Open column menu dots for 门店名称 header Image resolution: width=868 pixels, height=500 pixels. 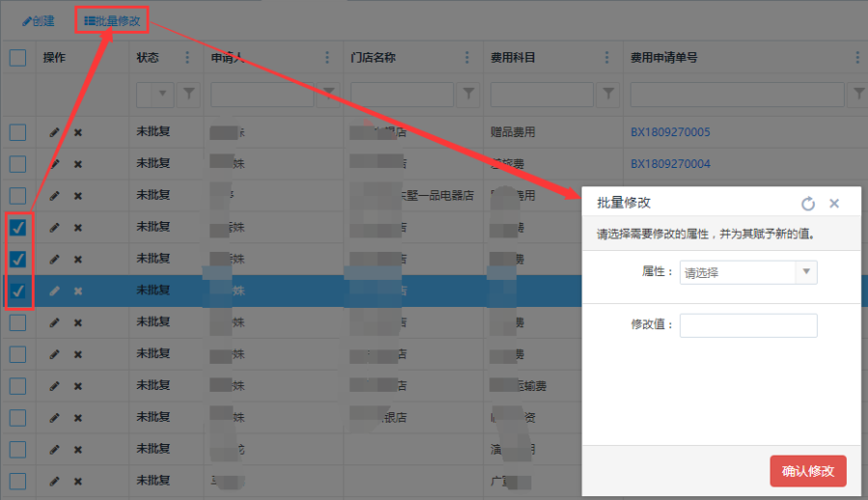pos(467,58)
